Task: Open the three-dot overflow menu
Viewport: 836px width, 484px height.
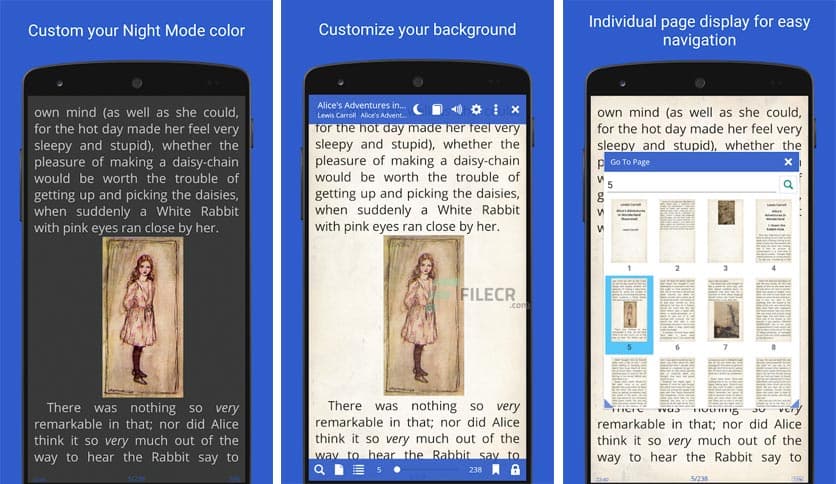Action: pyautogui.click(x=496, y=109)
